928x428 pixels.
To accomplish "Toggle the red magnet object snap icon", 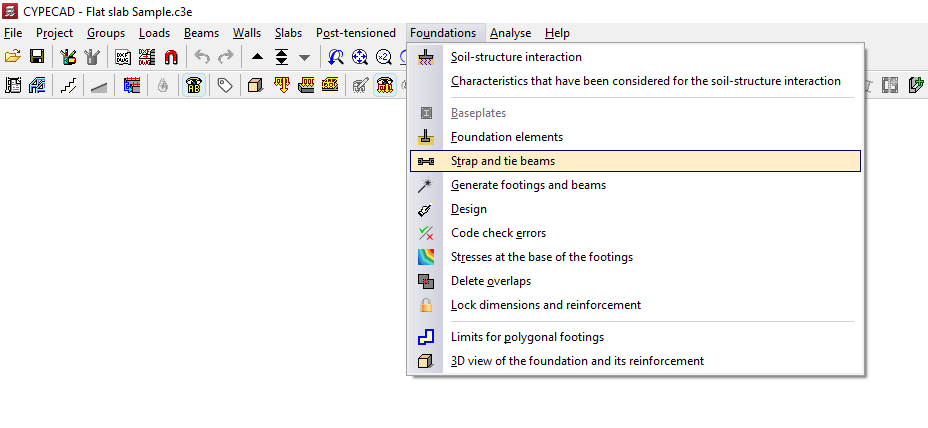I will click(x=170, y=57).
